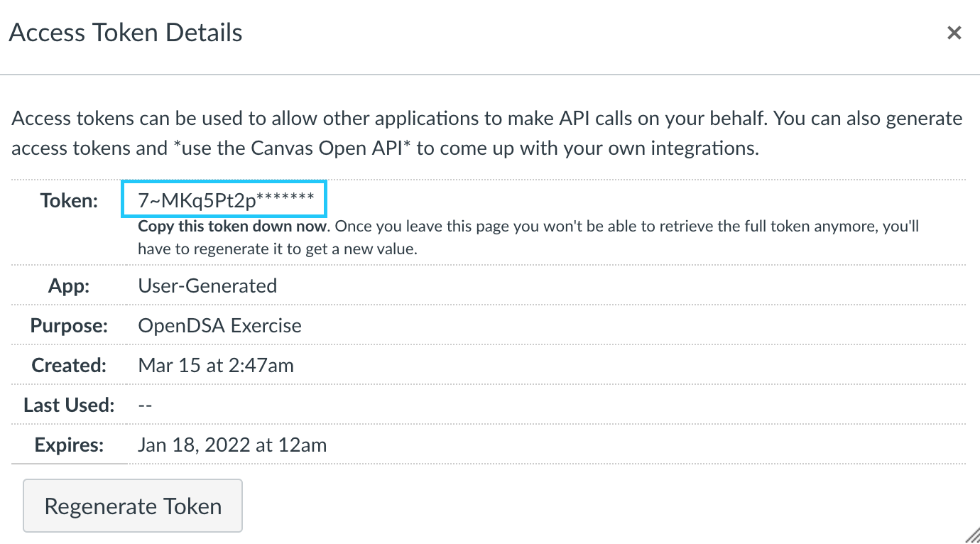Close the Access Token Details dialog
This screenshot has width=980, height=544.
[954, 33]
